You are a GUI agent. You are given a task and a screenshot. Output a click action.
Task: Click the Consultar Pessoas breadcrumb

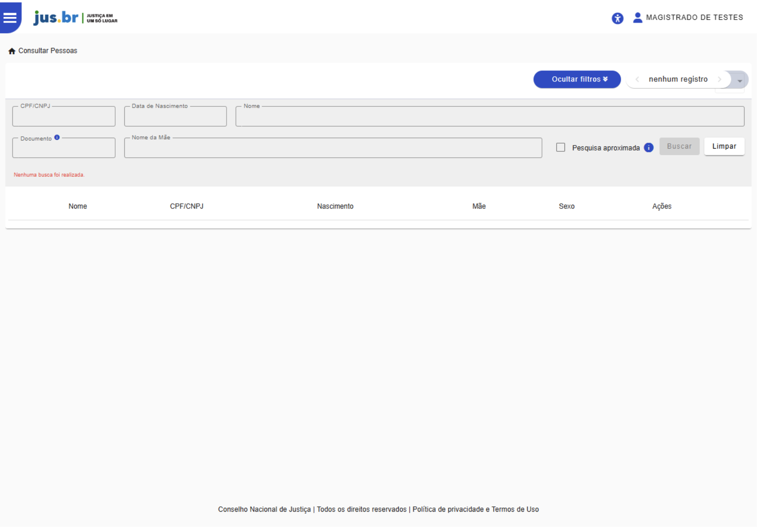(x=48, y=51)
